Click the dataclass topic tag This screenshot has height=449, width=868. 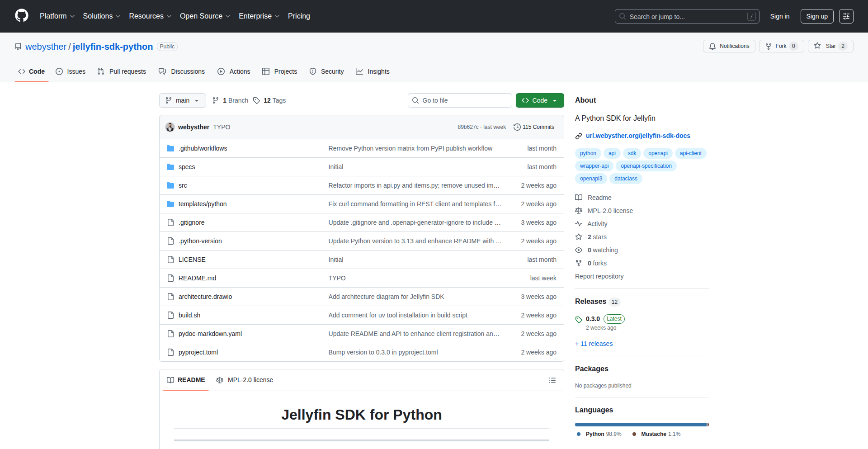tap(626, 179)
